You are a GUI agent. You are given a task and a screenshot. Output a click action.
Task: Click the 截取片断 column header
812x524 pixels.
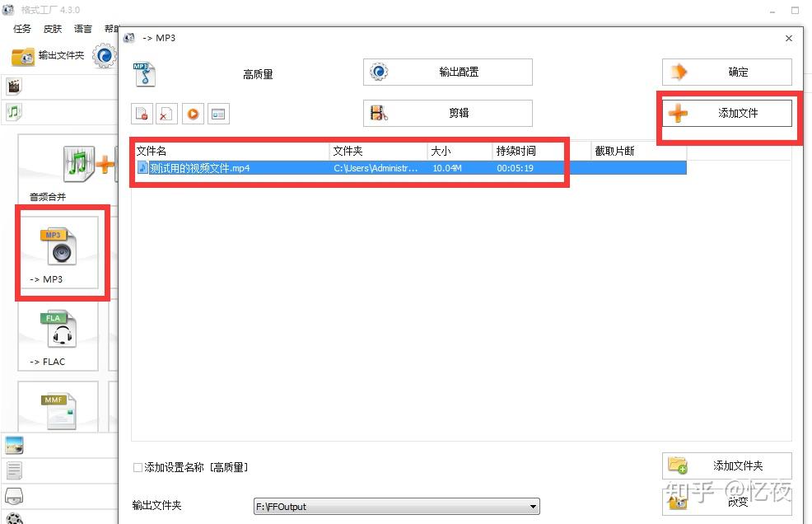point(639,151)
